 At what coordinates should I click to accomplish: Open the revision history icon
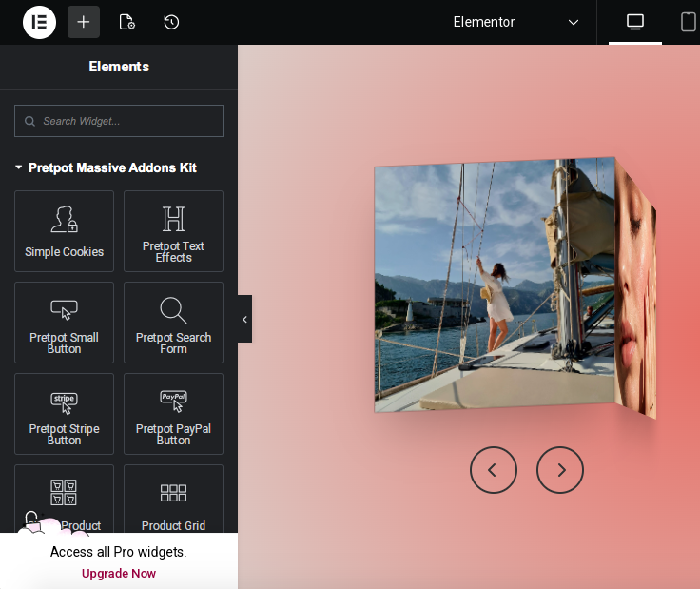(171, 22)
